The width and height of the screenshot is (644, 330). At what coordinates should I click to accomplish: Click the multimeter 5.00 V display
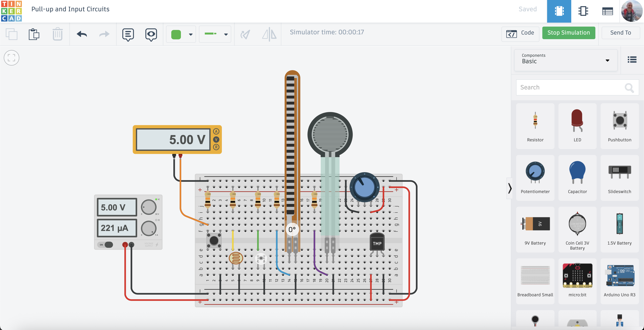click(x=173, y=139)
